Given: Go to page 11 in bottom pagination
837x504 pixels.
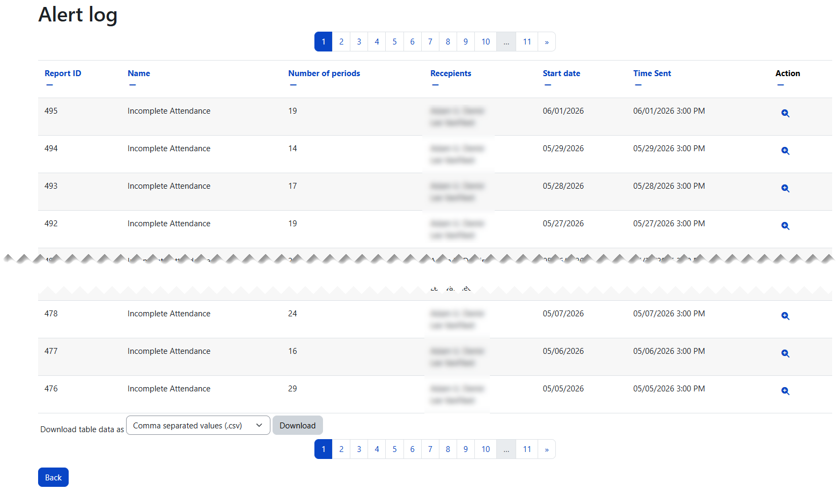Looking at the screenshot, I should tap(527, 449).
